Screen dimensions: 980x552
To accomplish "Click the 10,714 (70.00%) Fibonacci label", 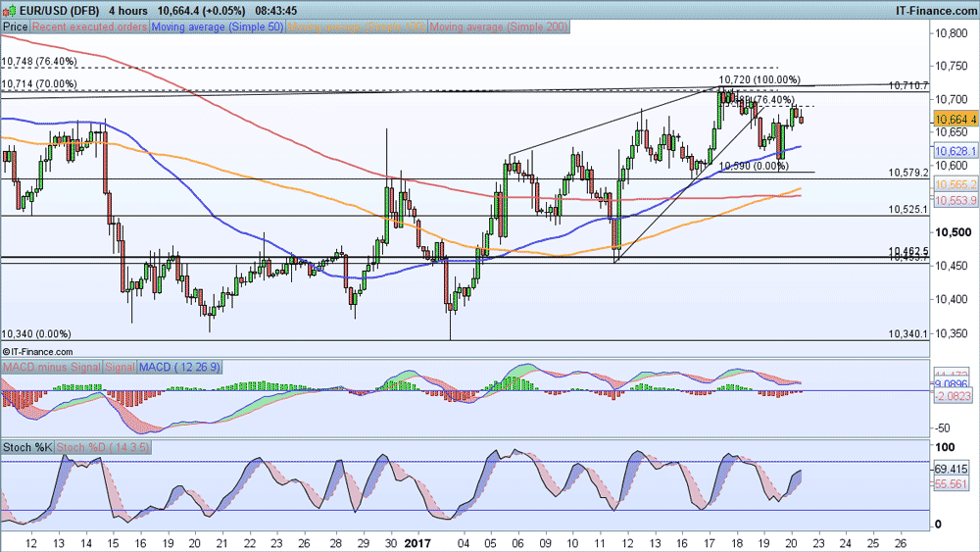I will pos(39,83).
